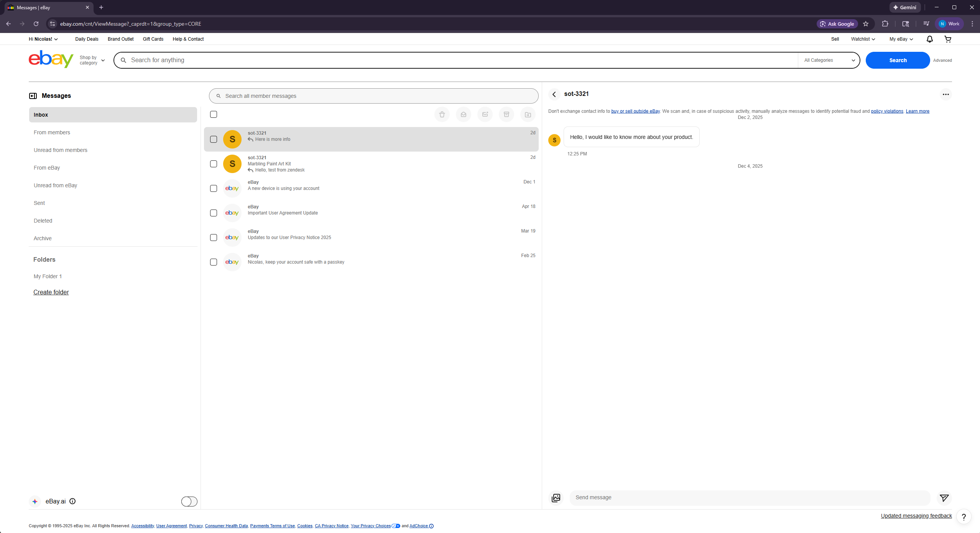The height and width of the screenshot is (533, 980).
Task: Expand the Watchlist dropdown
Action: (x=863, y=39)
